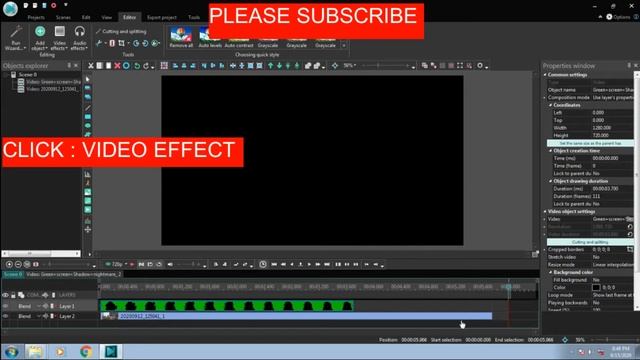Click the timeline zoom in plus icon
This screenshot has height=360, width=640.
(9, 264)
